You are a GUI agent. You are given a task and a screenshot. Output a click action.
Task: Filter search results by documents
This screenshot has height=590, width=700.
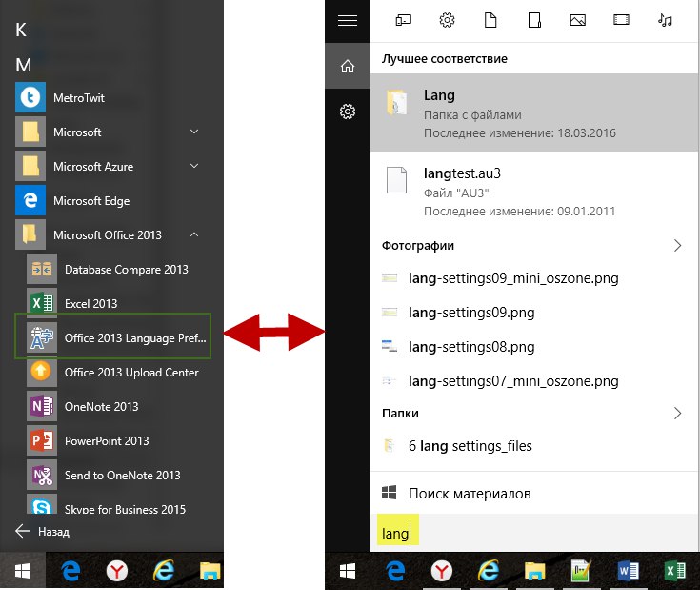[490, 20]
